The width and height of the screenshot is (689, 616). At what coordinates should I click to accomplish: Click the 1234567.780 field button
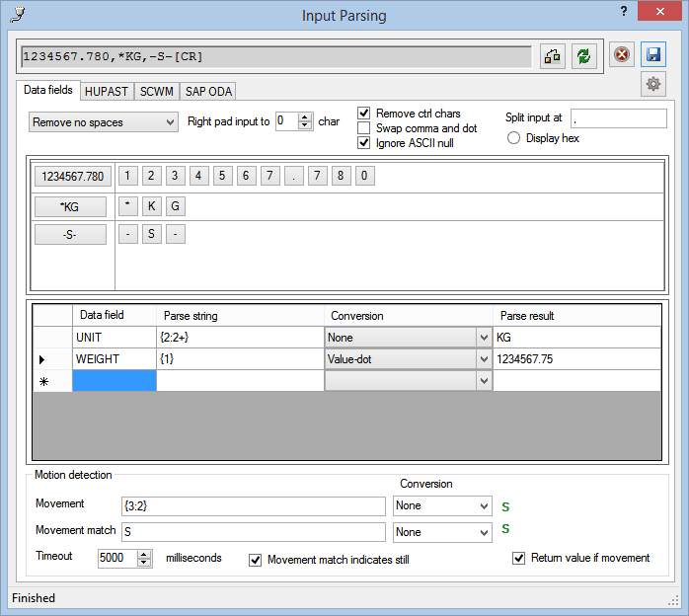71,178
